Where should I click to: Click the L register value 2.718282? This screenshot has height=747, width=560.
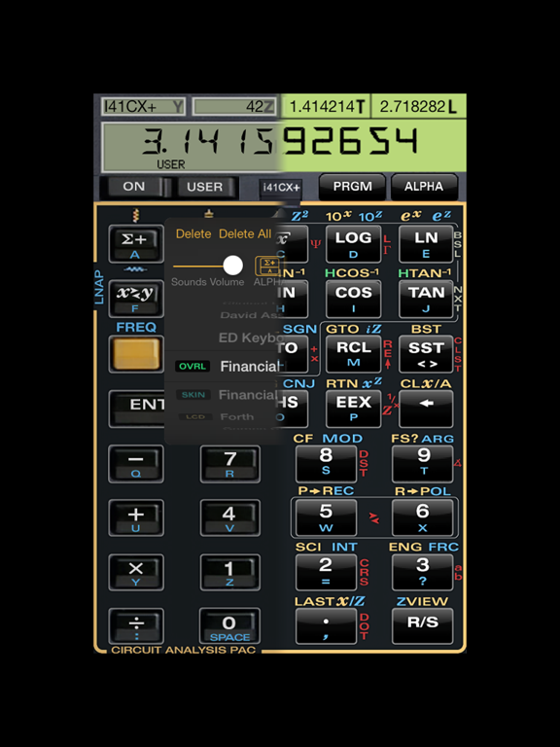click(x=419, y=107)
